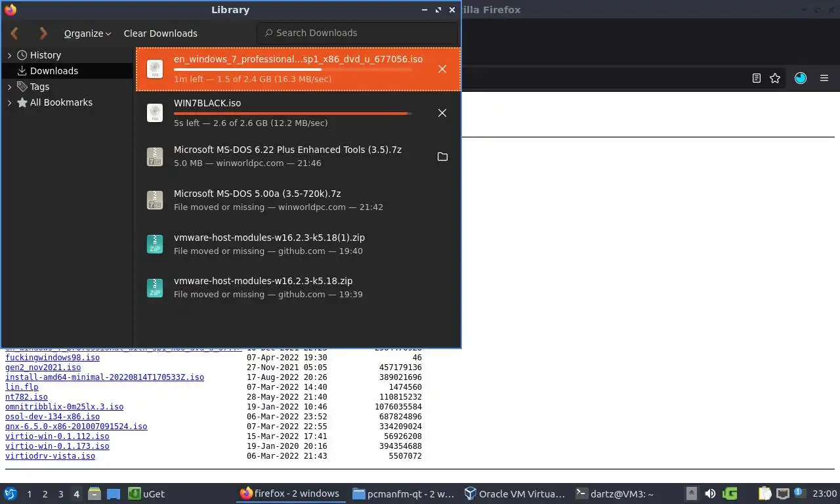The width and height of the screenshot is (840, 504).
Task: Click the Firefox logo in Library title bar
Action: (10, 10)
